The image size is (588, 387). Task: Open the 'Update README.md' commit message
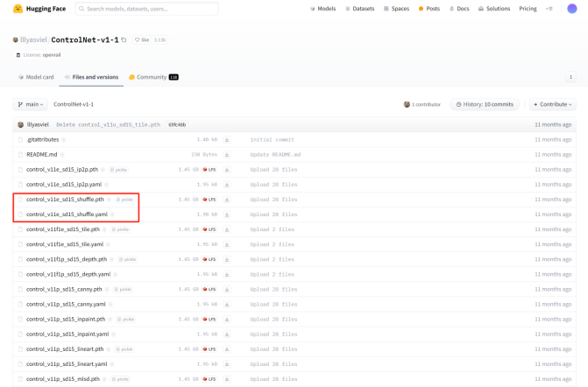(275, 155)
